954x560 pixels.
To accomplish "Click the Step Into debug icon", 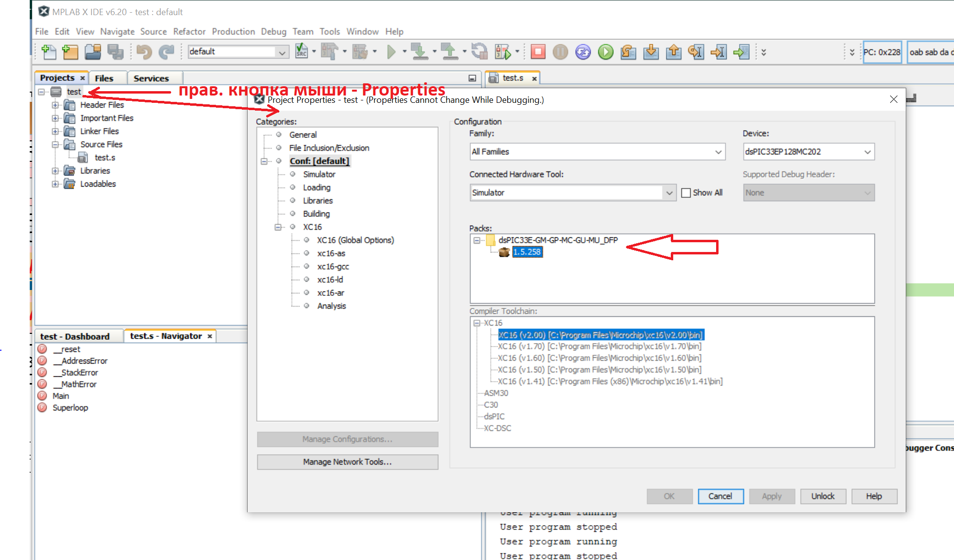I will (651, 51).
